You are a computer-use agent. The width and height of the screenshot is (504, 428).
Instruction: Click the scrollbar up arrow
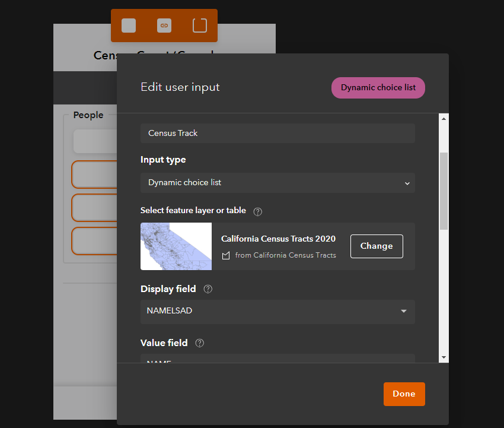pos(444,119)
